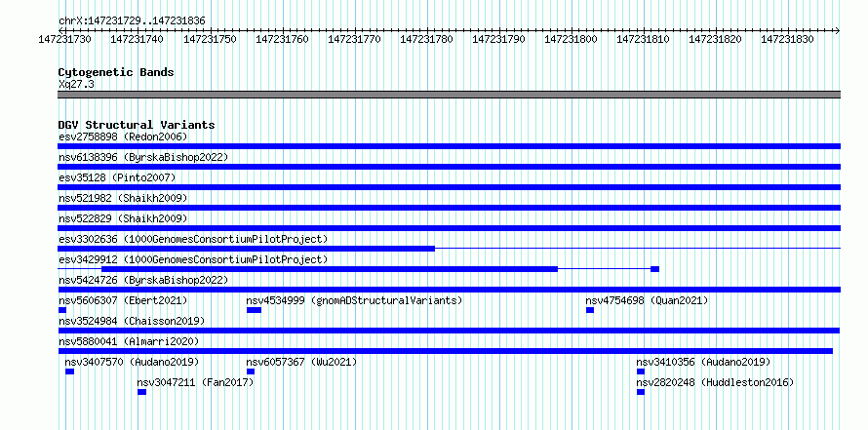Click ruler position 147231730
This screenshot has height=430, width=868.
pyautogui.click(x=65, y=39)
